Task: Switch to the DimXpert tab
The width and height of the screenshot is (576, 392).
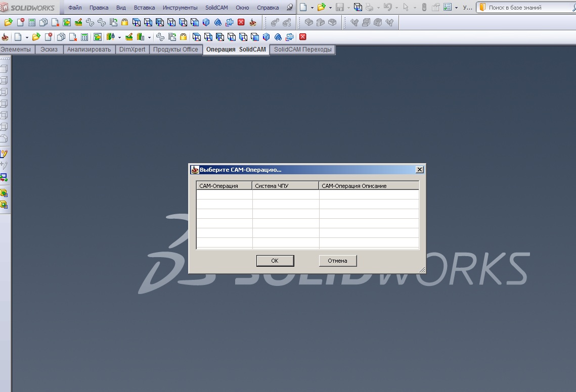Action: (132, 50)
